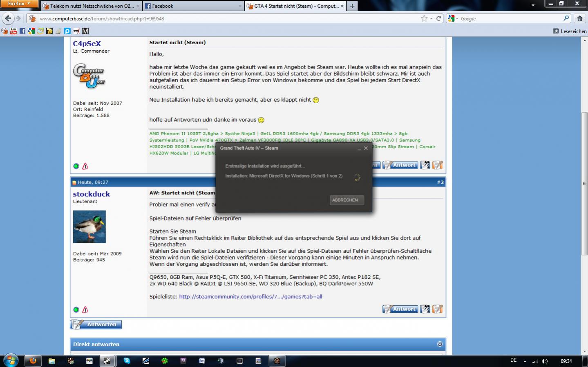Open the search engine selector dropdown
Viewport: 588px width, 367px height.
coord(453,18)
